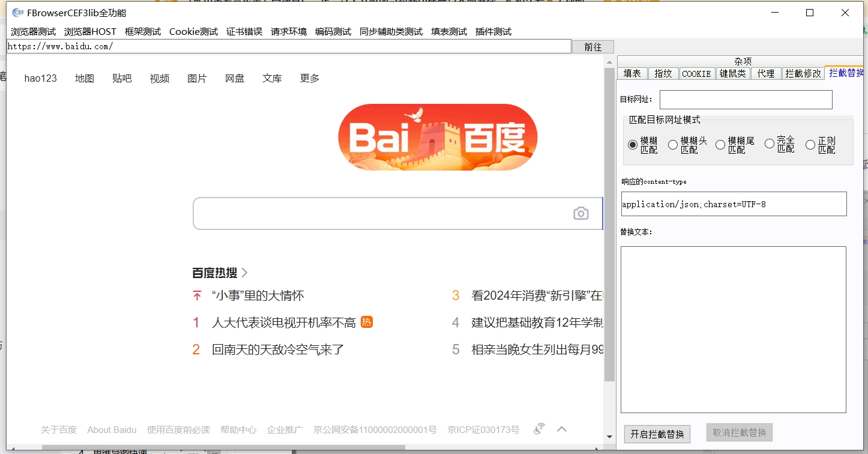Click the 目标网址 input field
868x454 pixels.
746,100
